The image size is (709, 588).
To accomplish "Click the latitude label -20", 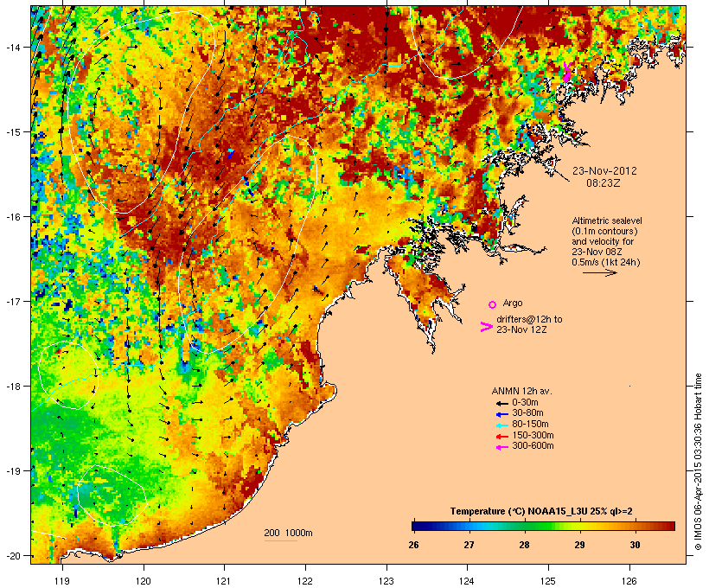I will 13,556.
